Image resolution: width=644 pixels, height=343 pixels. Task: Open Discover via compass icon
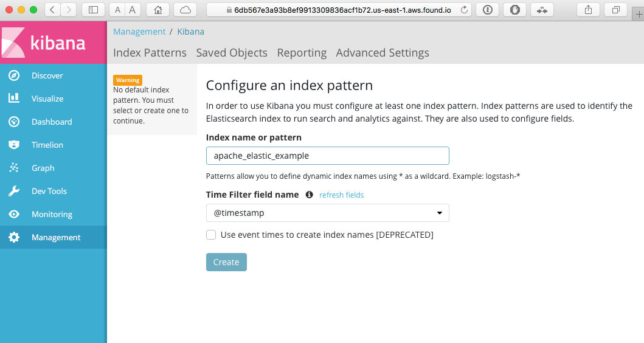[14, 75]
